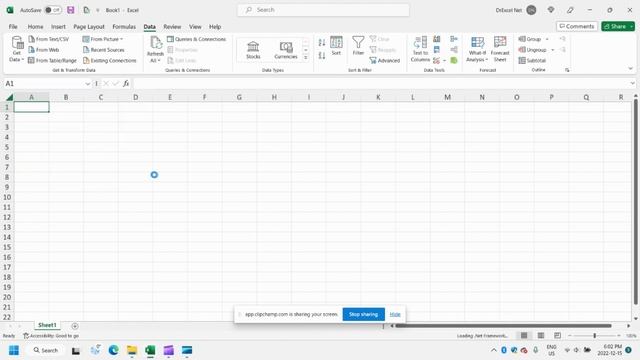The image size is (640, 360).
Task: Toggle the AutoSave switch
Action: pyautogui.click(x=53, y=10)
